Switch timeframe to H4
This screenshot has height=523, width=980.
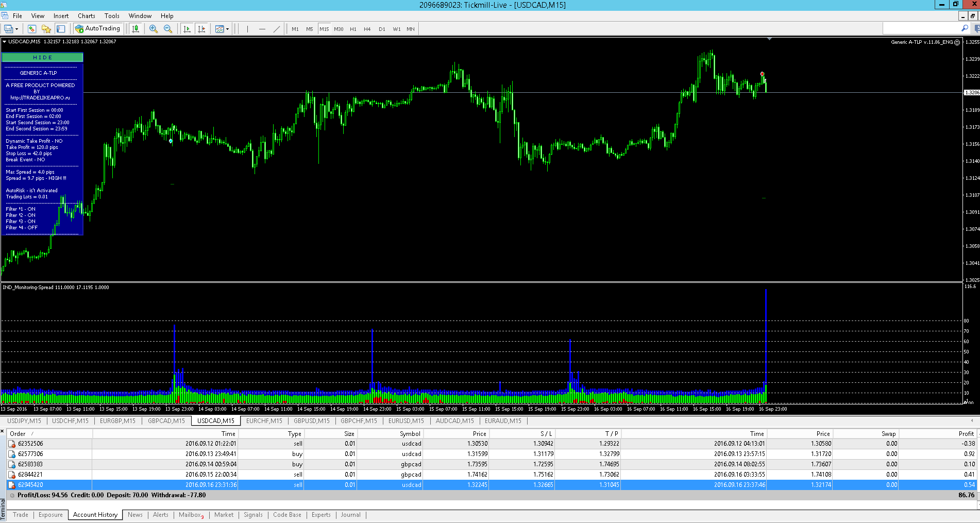click(367, 29)
